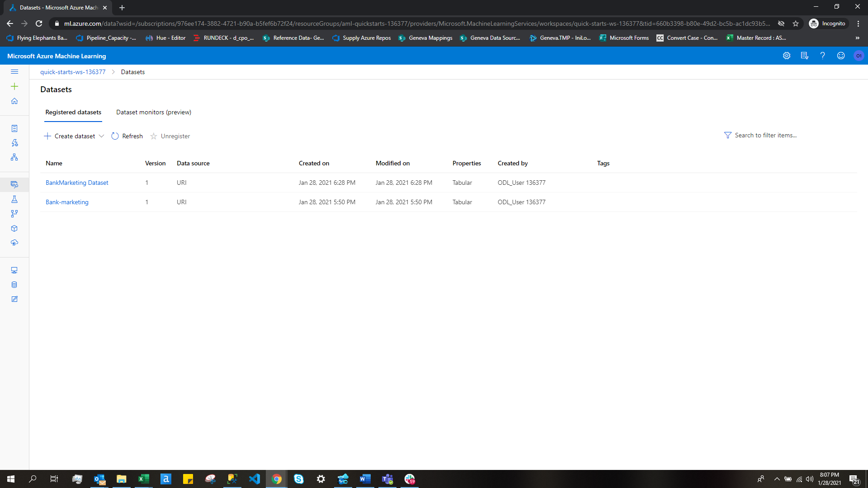868x488 pixels.
Task: Click the Search to filter items field
Action: [x=765, y=135]
